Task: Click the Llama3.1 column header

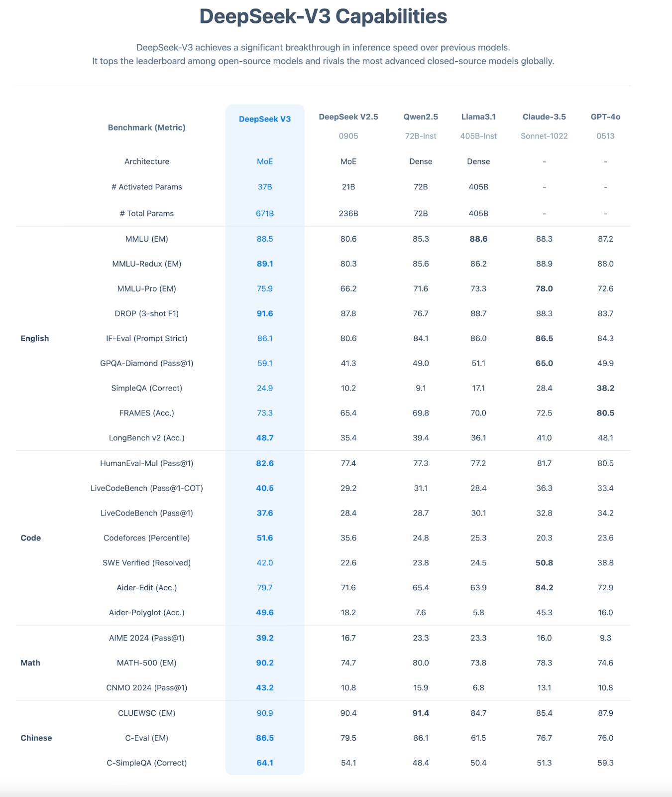Action: pos(478,117)
